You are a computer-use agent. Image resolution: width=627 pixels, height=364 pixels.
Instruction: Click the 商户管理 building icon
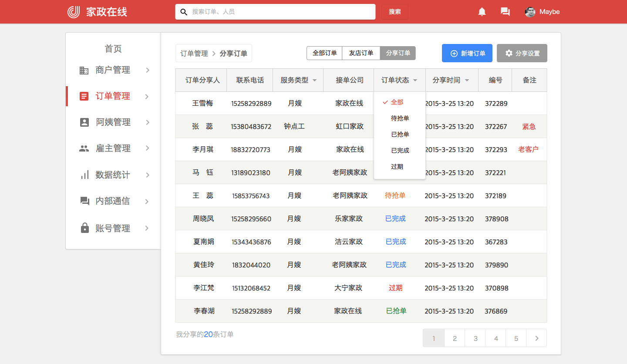[84, 70]
